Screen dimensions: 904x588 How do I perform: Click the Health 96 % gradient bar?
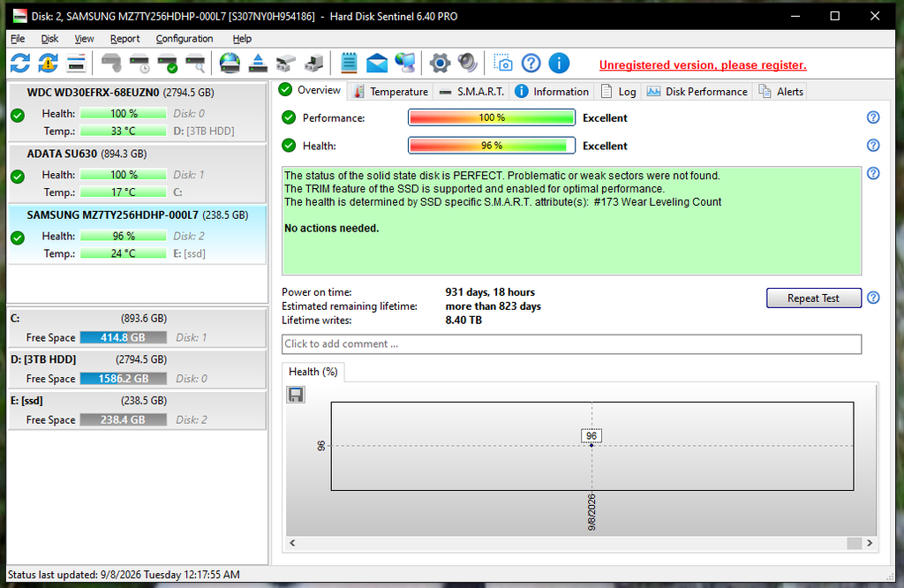click(492, 146)
